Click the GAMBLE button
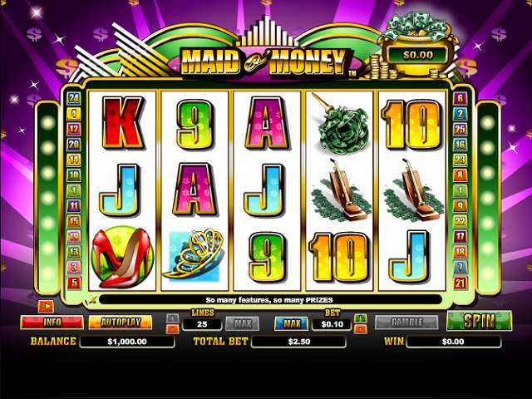532x399 pixels. pos(406,322)
